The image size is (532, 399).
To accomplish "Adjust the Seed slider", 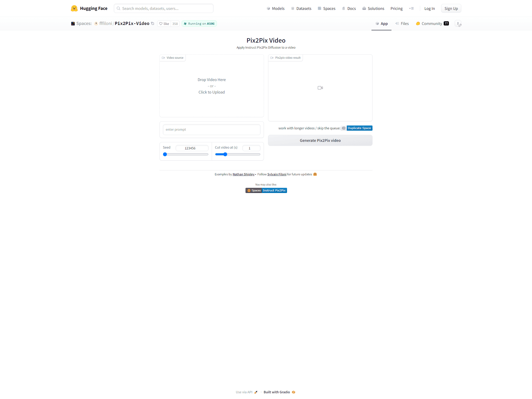I will [x=186, y=154].
